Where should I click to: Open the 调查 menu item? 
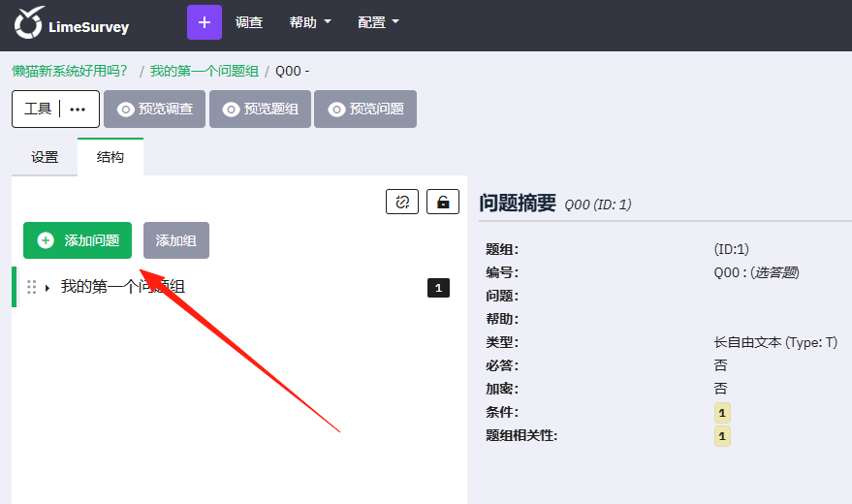pyautogui.click(x=249, y=22)
